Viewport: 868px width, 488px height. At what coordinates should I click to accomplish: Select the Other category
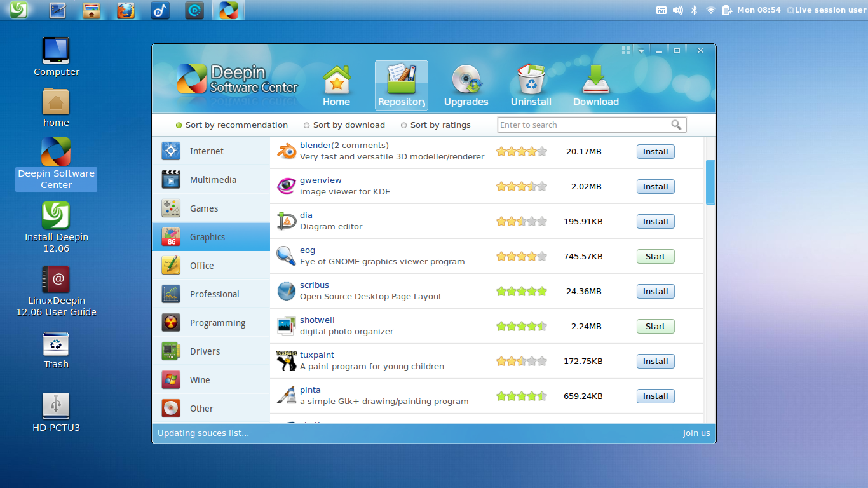211,409
